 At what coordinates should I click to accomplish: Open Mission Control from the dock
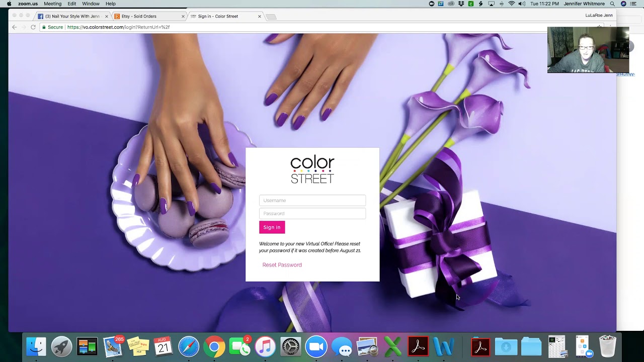[87, 347]
